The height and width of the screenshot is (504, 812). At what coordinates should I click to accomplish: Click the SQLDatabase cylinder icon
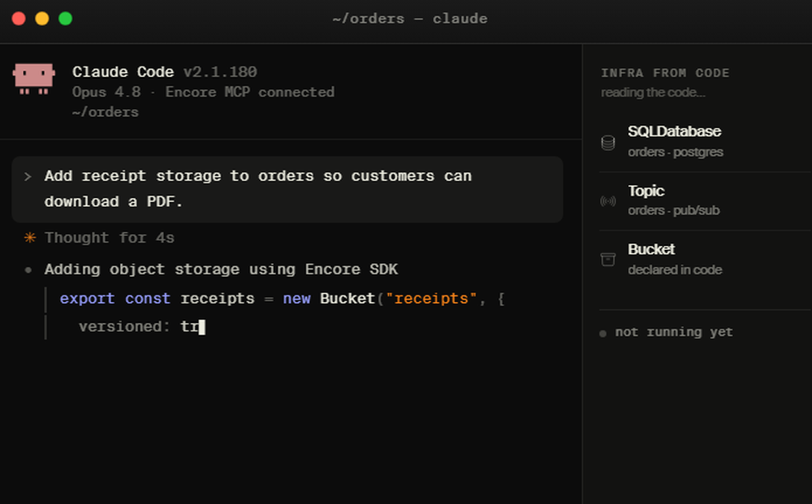coord(608,142)
